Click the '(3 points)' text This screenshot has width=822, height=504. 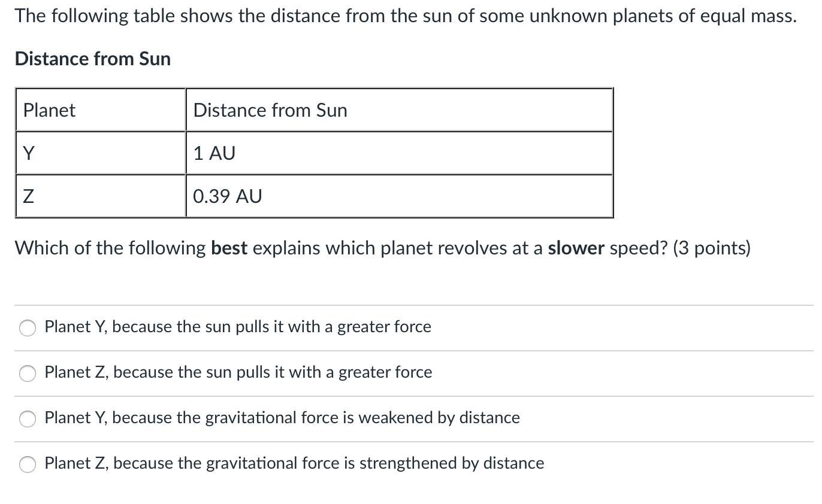712,248
